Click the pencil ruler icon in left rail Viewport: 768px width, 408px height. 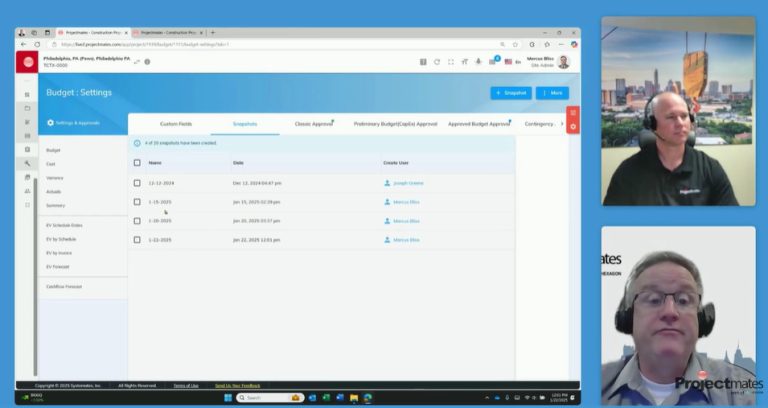pos(27,122)
